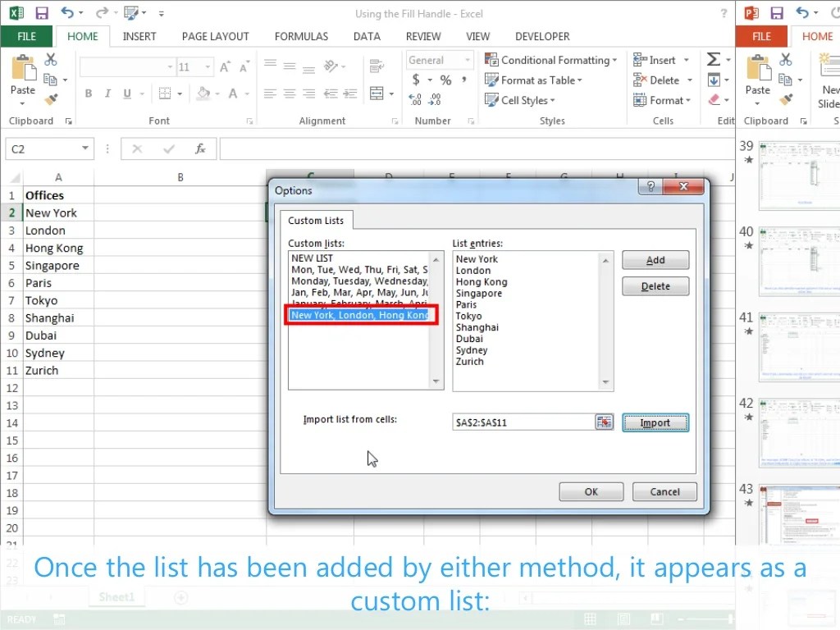Click the Format as Table icon
Screen dimensions: 840x630
[x=535, y=80]
